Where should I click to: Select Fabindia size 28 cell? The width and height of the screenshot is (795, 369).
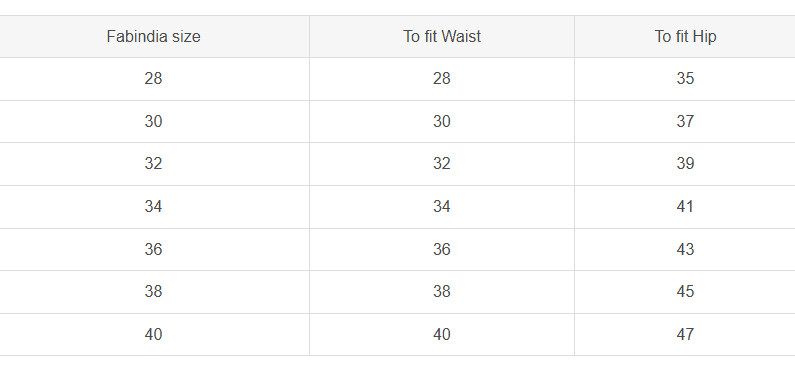click(153, 79)
